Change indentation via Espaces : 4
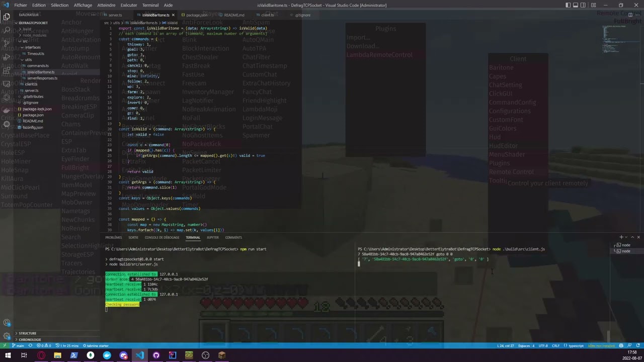The width and height of the screenshot is (644, 362). click(x=526, y=345)
